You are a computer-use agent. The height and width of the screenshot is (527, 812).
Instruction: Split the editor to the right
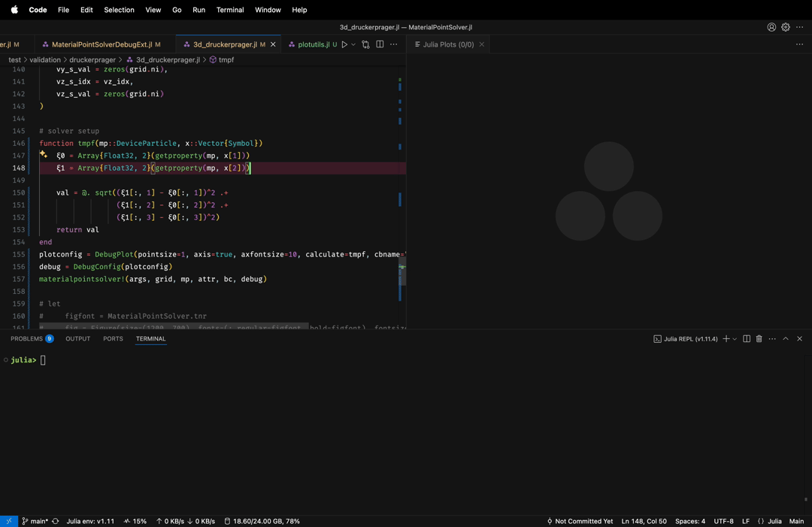(x=380, y=44)
